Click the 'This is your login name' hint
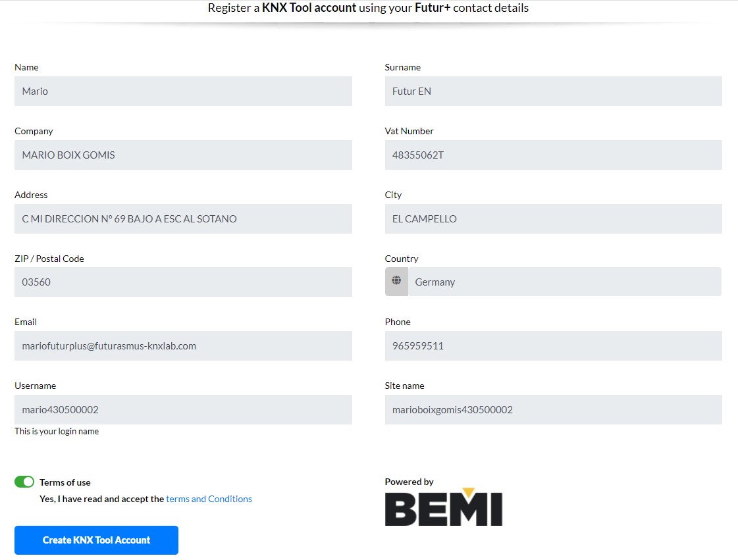738x560 pixels. [x=57, y=432]
